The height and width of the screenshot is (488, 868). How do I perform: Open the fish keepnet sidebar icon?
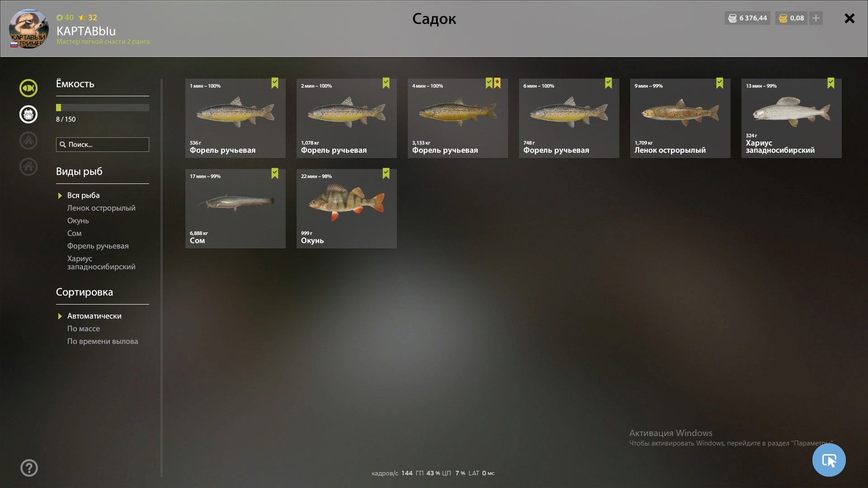click(x=28, y=88)
